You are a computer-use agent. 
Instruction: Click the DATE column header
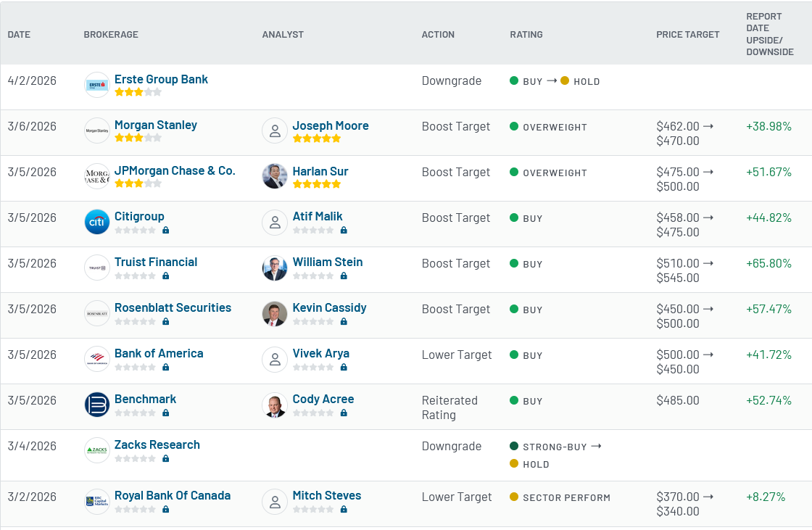(x=19, y=34)
